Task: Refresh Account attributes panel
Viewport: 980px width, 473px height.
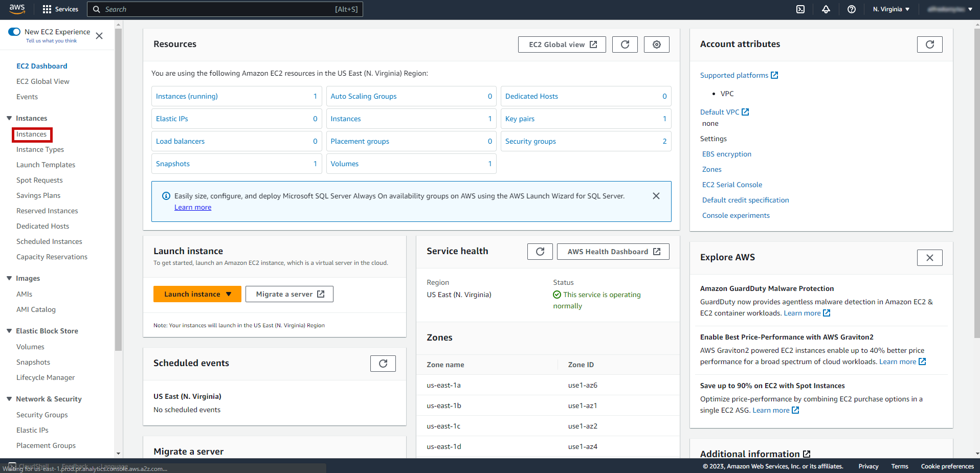Action: click(930, 44)
